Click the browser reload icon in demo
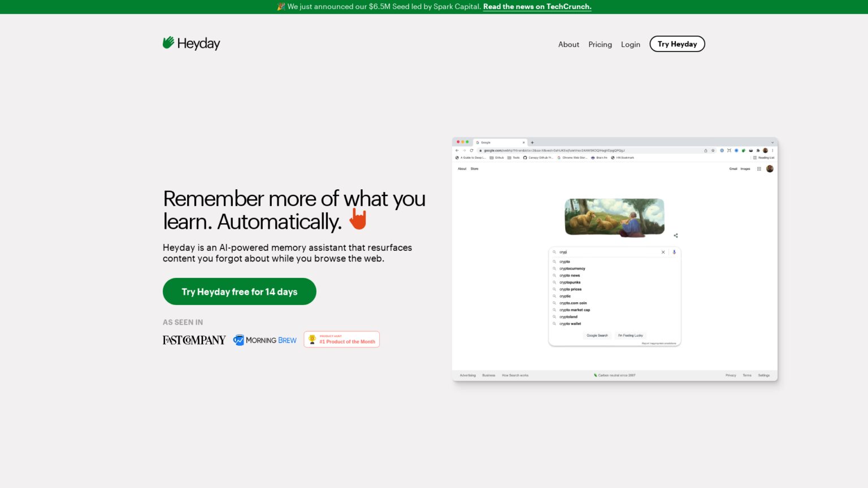This screenshot has width=868, height=488. 471,151
